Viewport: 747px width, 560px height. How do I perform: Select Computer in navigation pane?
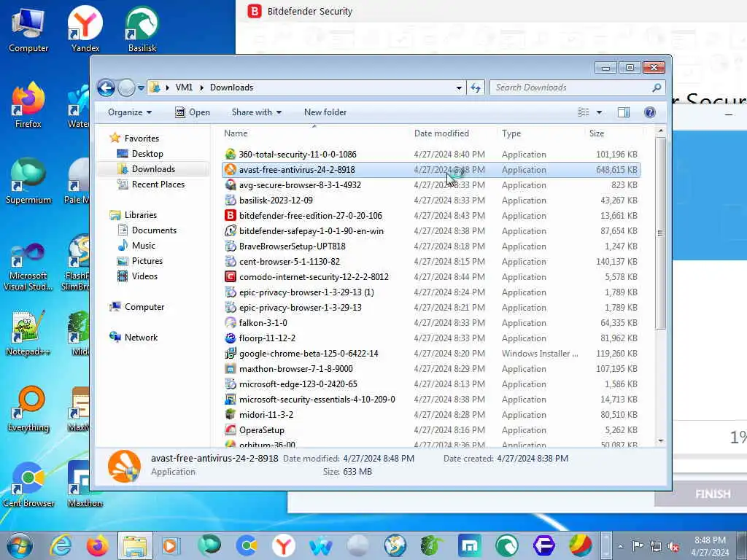pyautogui.click(x=144, y=307)
